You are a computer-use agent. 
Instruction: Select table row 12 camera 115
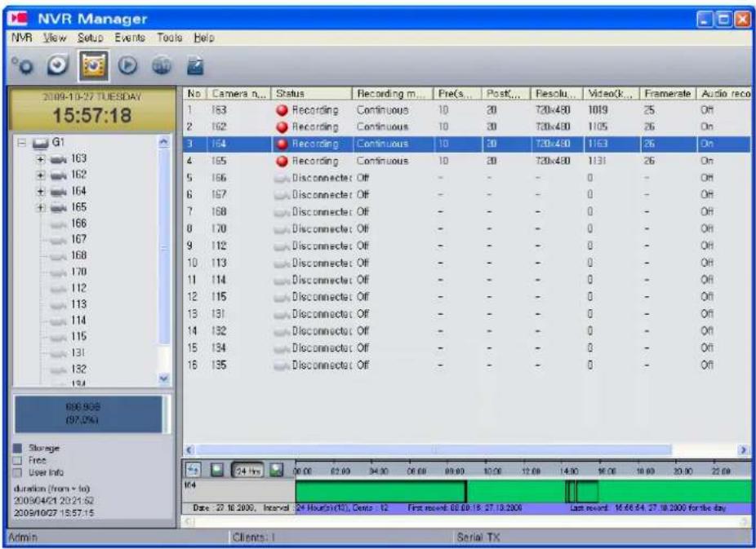point(467,297)
